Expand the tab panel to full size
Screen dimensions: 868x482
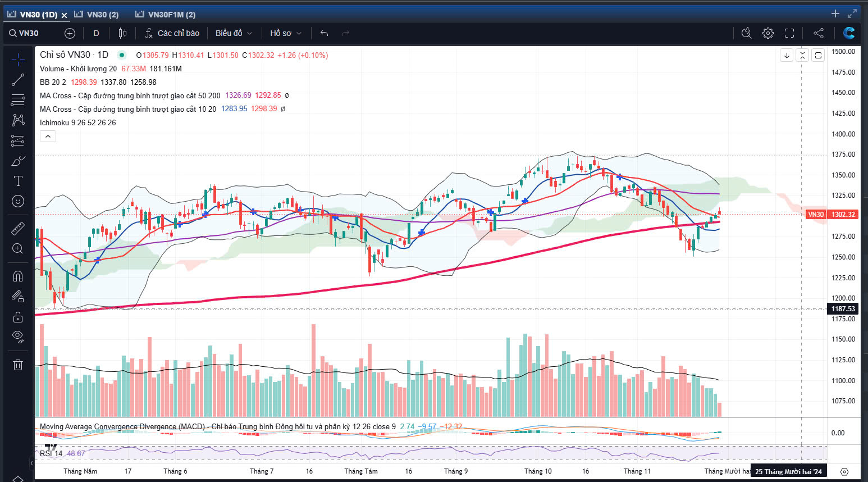852,13
